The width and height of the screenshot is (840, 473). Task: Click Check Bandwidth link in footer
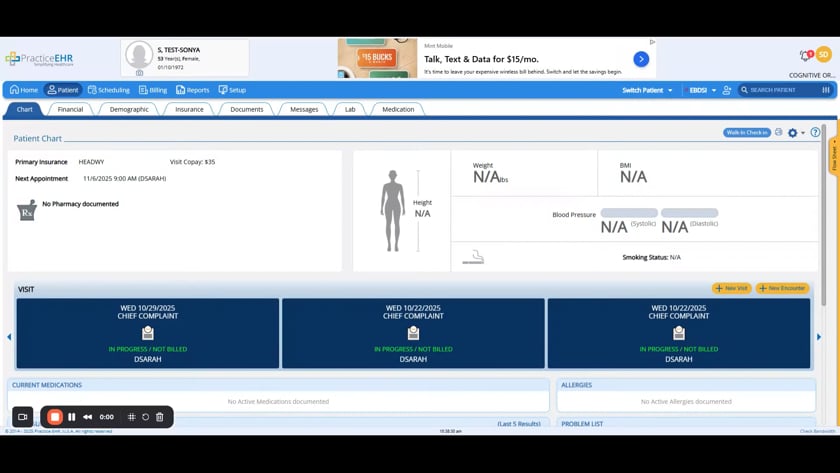click(817, 431)
